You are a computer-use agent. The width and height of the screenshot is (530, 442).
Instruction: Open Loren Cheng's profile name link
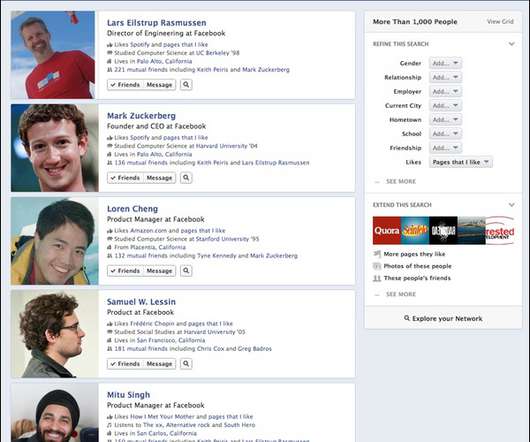click(132, 209)
